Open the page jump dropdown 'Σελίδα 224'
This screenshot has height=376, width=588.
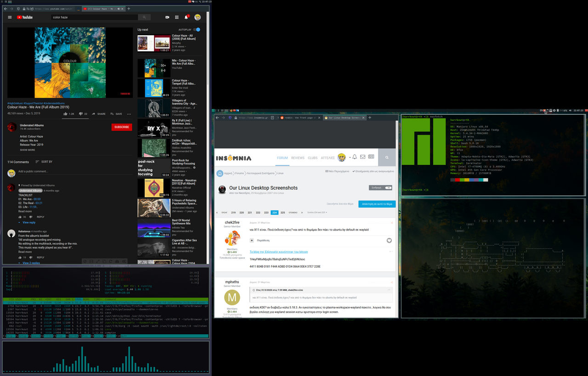tap(317, 213)
